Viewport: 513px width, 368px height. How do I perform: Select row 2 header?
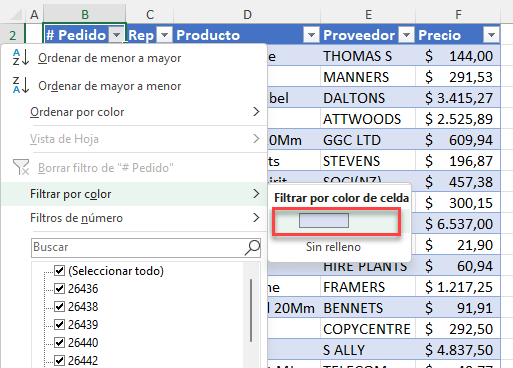pyautogui.click(x=13, y=35)
